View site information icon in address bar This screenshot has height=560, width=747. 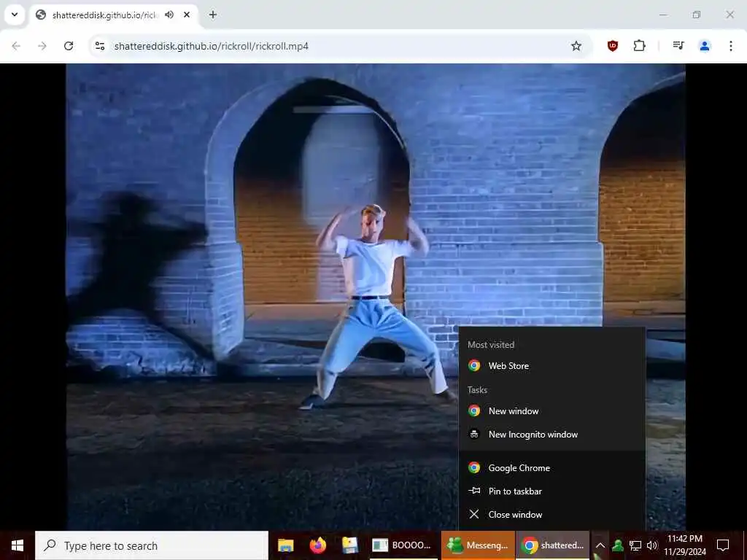[x=99, y=46]
